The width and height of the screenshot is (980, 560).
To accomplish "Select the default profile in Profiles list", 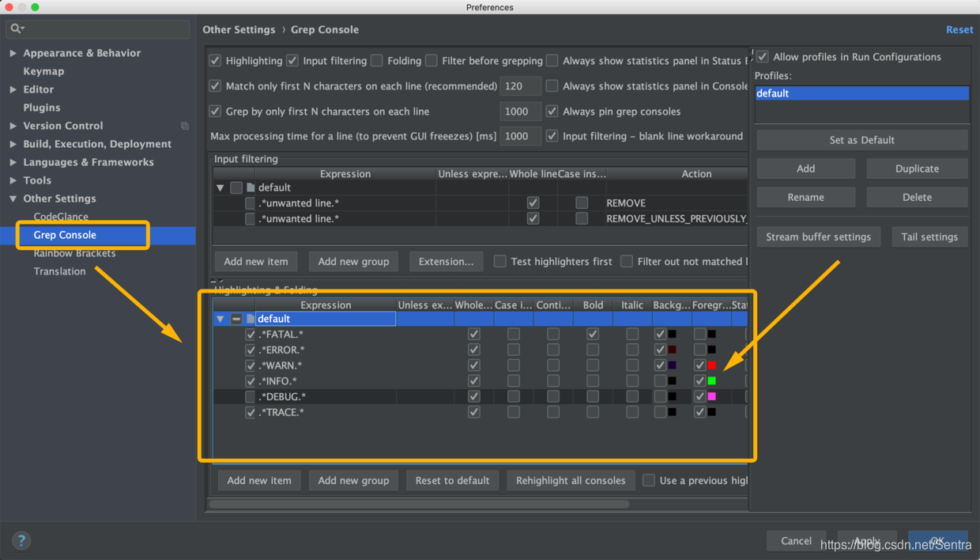I will (x=861, y=93).
